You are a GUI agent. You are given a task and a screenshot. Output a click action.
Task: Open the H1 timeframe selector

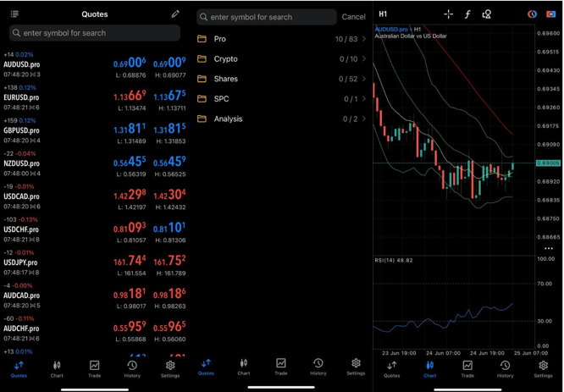(383, 14)
